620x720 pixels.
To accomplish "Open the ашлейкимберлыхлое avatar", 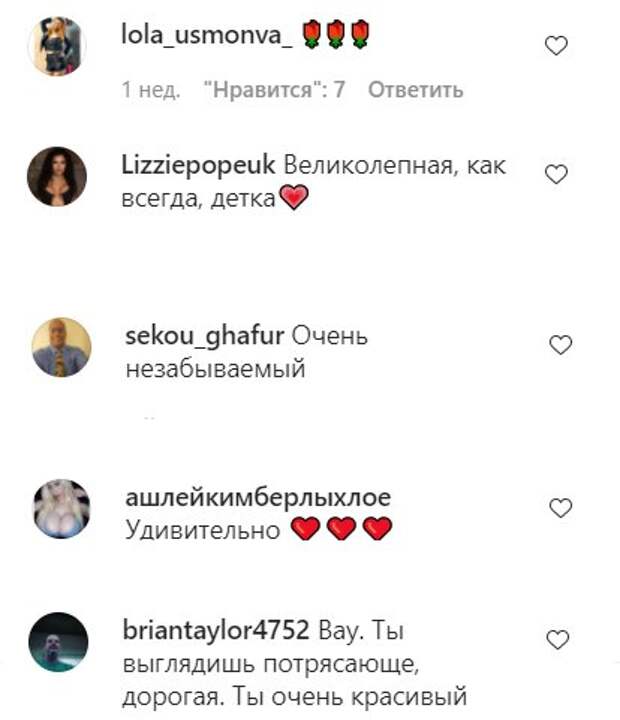I will click(62, 509).
